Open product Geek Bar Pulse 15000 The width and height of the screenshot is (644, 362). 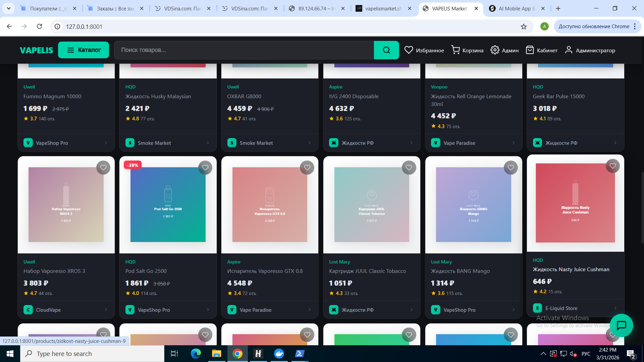(559, 97)
